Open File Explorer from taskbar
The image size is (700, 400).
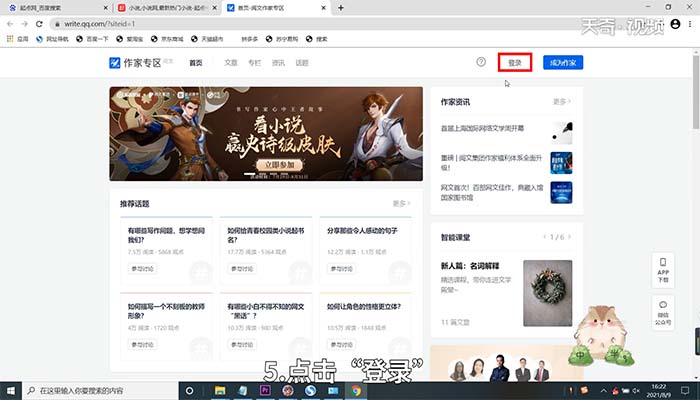tap(220, 391)
